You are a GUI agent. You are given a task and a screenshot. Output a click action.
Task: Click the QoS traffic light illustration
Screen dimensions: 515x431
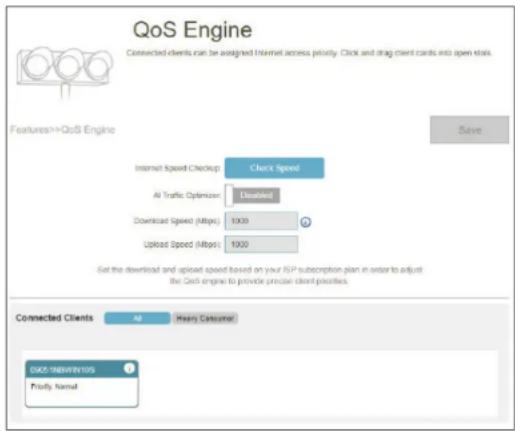point(65,72)
